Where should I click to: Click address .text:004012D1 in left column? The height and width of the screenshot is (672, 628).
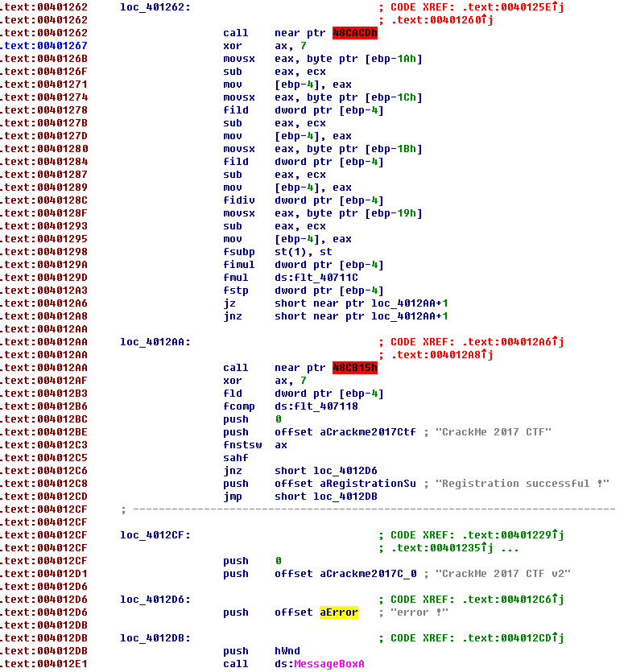point(44,574)
